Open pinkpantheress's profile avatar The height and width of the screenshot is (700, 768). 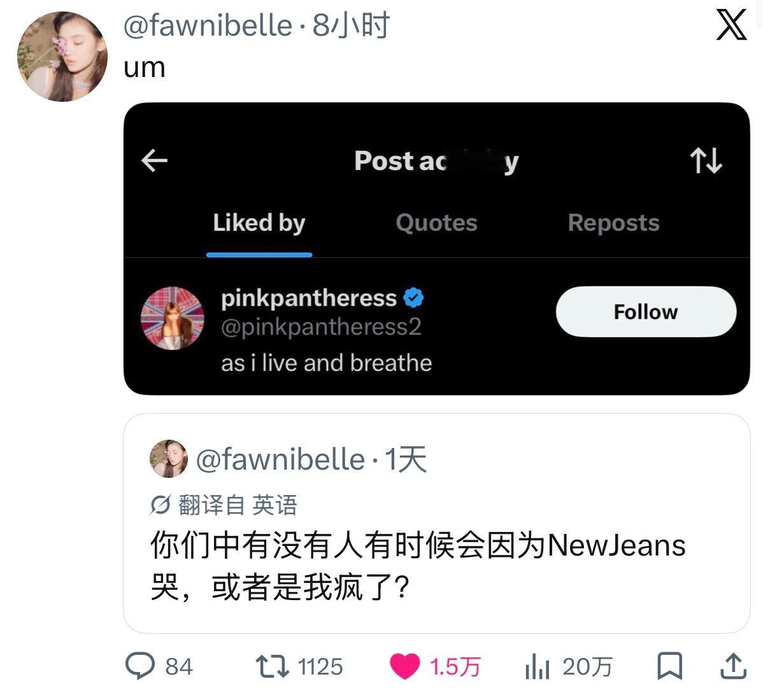point(172,318)
